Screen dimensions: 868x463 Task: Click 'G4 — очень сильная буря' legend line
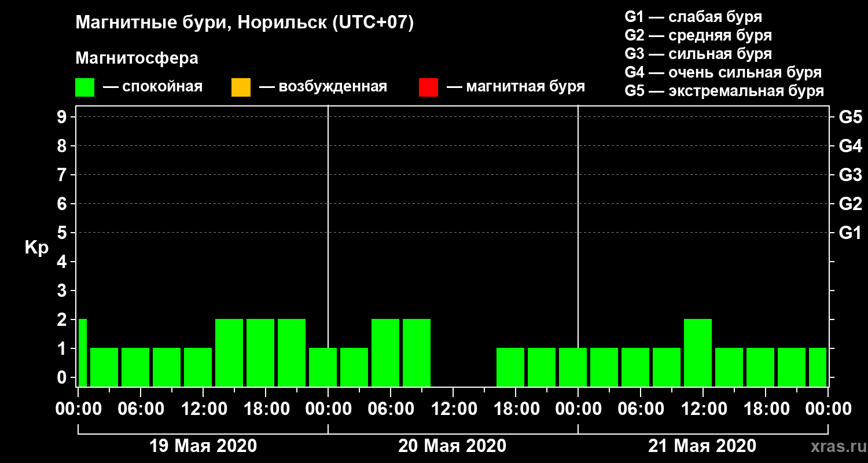pyautogui.click(x=723, y=72)
